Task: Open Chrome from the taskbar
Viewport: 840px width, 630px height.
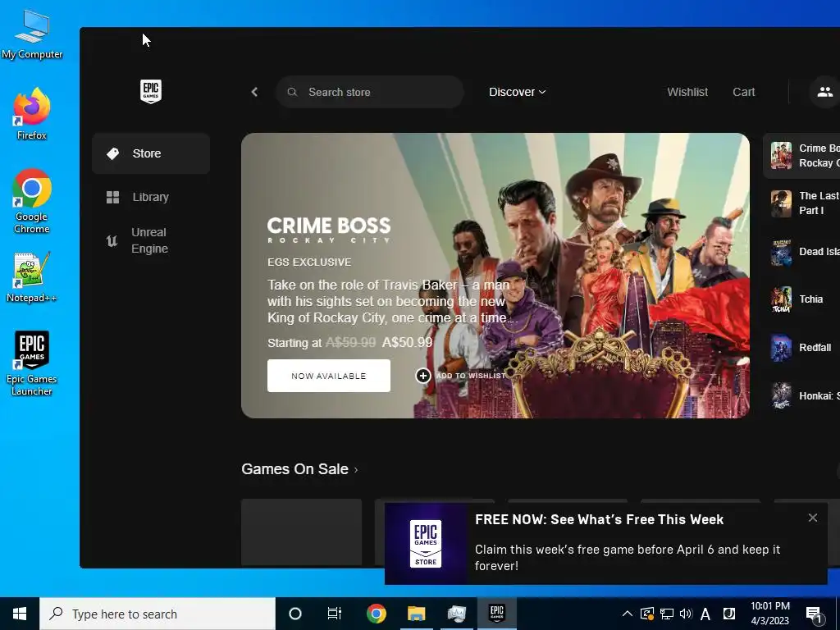Action: tap(376, 614)
